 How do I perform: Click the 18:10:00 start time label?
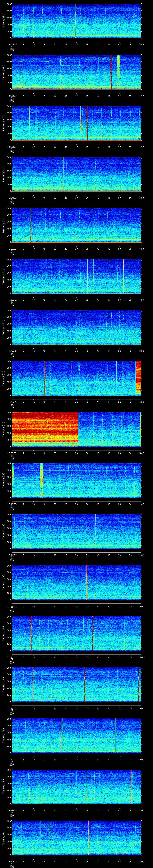[12, 504]
